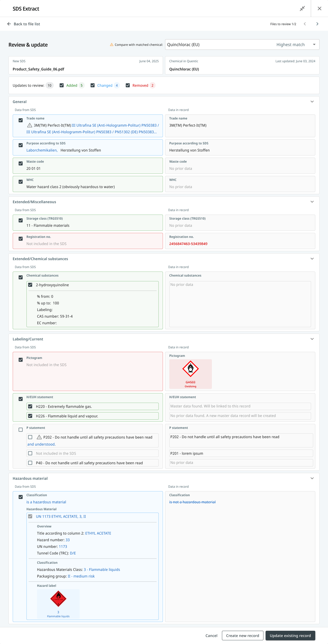Click the 'Last updated: June 03, 2024' text
Screen dimensions: 328x644
pyautogui.click(x=295, y=61)
